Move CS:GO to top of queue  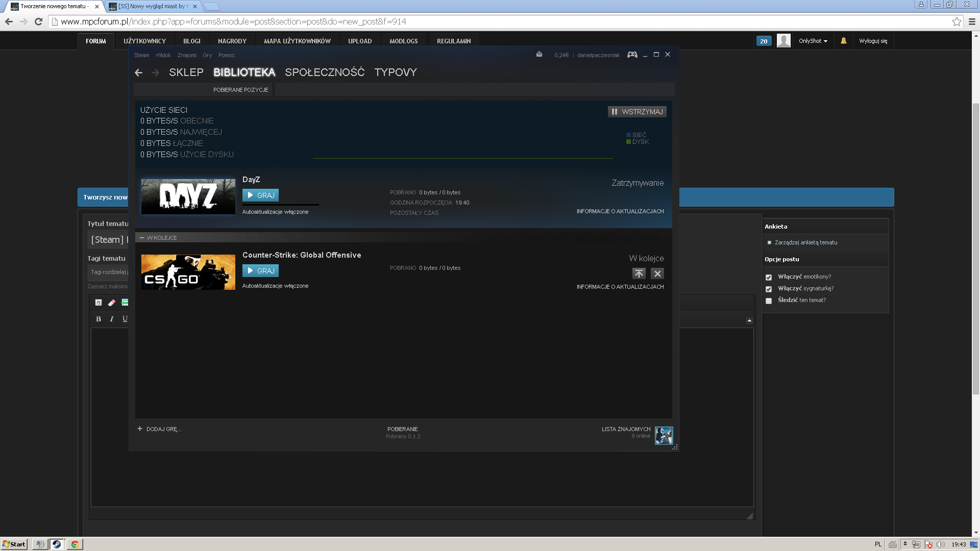tap(639, 273)
